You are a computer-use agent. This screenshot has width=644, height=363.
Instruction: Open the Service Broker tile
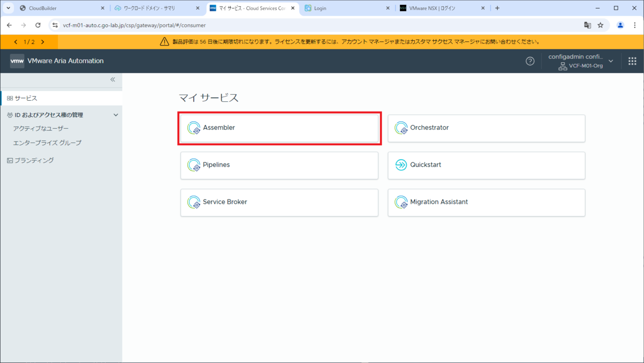279,202
